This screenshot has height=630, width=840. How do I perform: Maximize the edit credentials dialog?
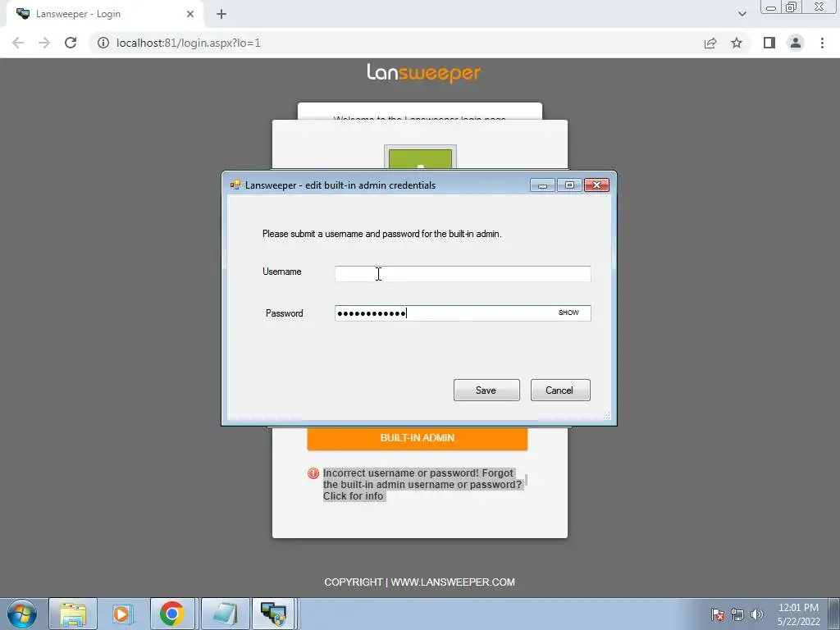click(x=569, y=185)
